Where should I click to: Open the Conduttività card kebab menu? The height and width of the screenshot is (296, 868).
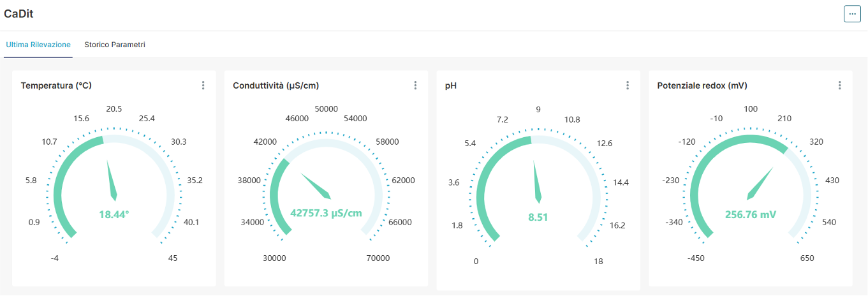(x=415, y=85)
